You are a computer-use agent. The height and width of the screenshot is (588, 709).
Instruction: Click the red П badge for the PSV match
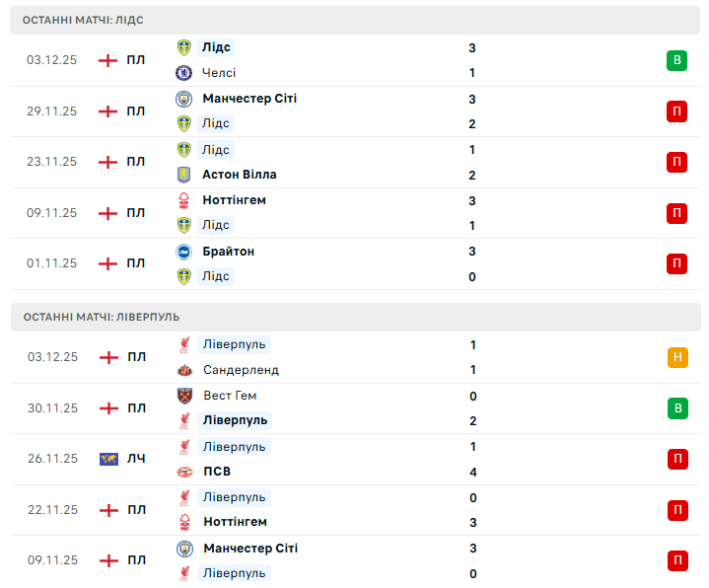click(x=676, y=459)
